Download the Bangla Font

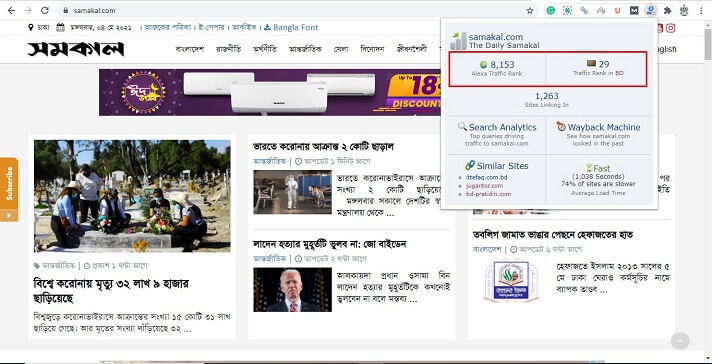(291, 27)
